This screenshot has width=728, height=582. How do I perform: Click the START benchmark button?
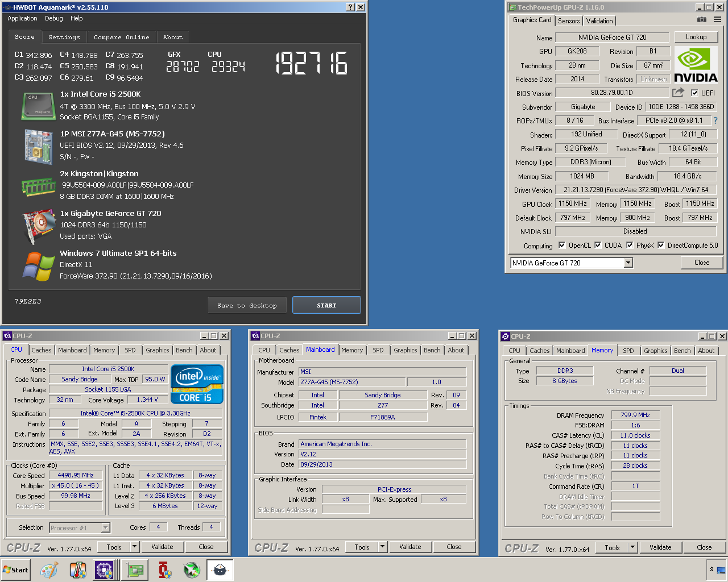[x=326, y=305]
